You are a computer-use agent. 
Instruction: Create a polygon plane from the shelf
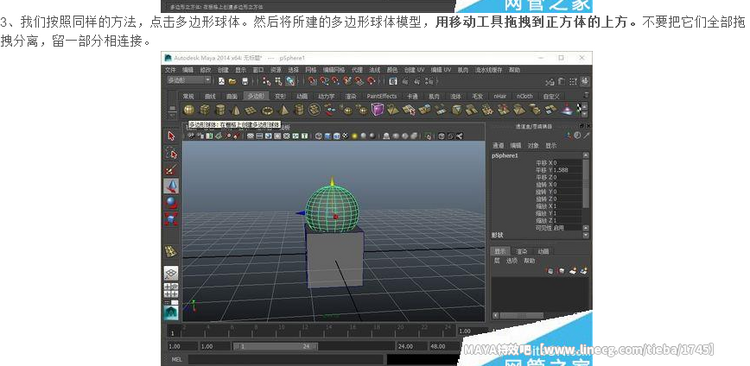[251, 111]
